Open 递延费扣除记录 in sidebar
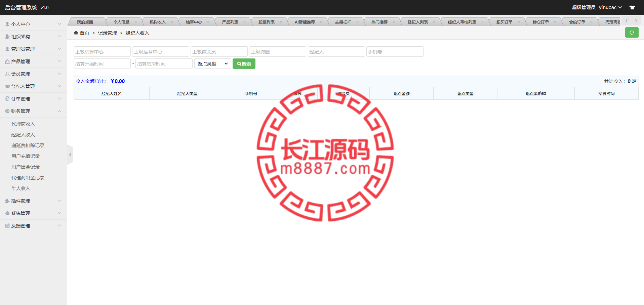Viewport: 644px width, 305px height. click(28, 145)
